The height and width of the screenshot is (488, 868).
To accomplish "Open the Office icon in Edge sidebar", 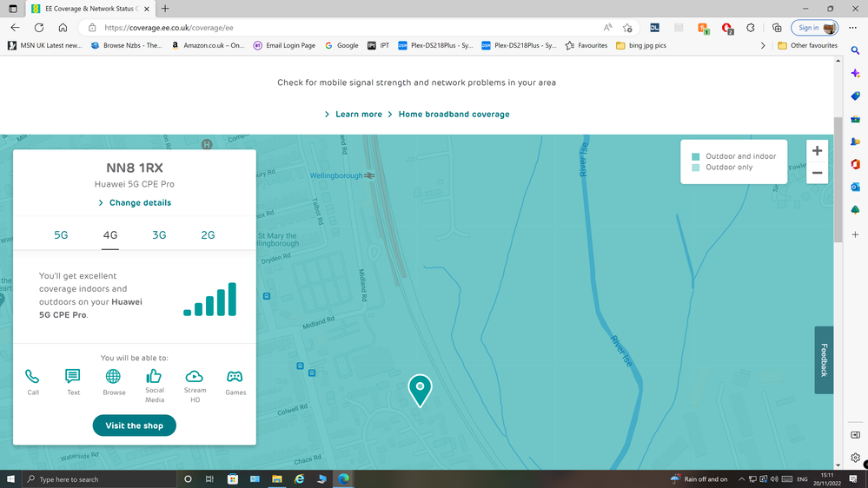I will [855, 164].
